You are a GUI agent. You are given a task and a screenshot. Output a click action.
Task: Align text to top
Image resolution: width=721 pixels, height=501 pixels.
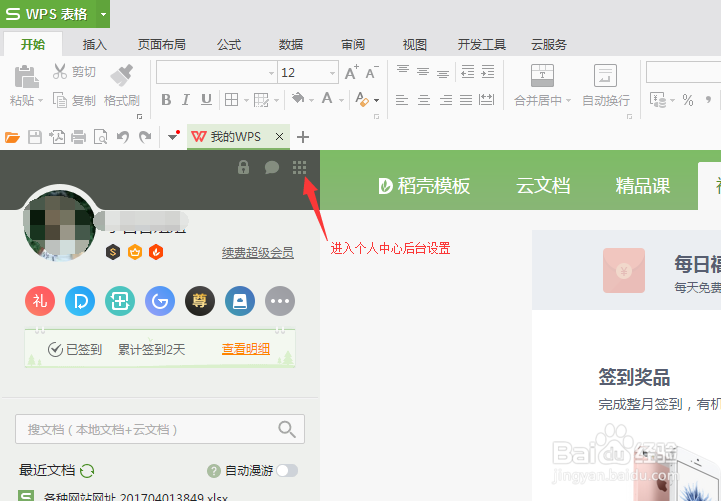[x=403, y=70]
